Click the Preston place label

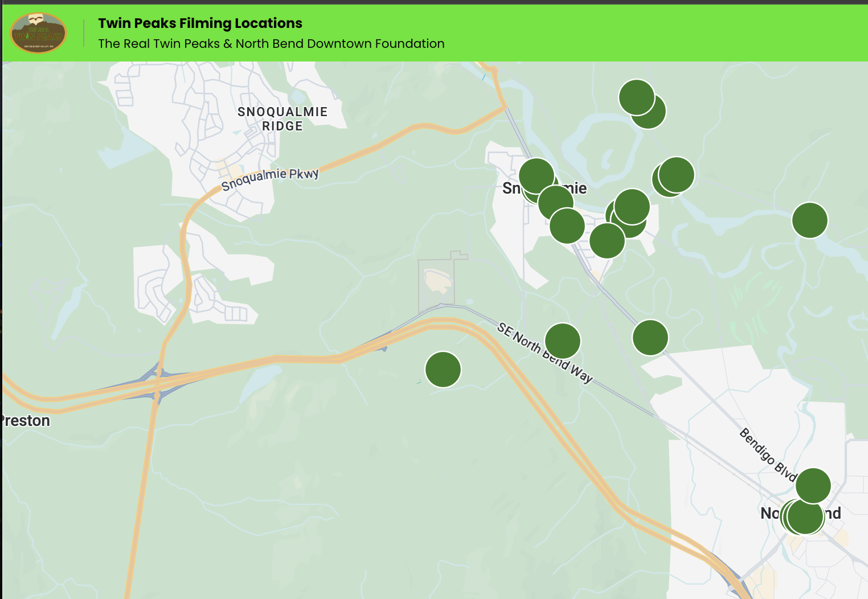point(25,421)
